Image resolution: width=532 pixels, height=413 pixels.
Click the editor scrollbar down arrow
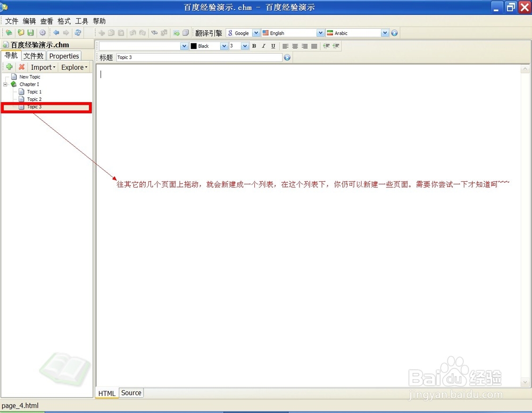[525, 382]
